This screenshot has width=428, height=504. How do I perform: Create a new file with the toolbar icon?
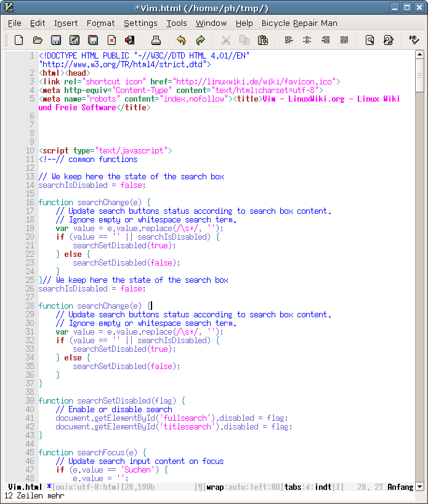18,41
